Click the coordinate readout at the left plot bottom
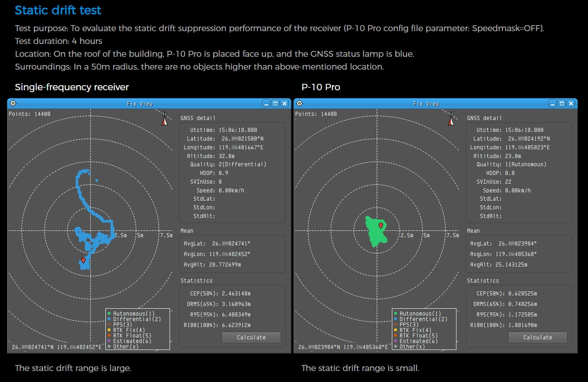This screenshot has width=588, height=382. 57,347
